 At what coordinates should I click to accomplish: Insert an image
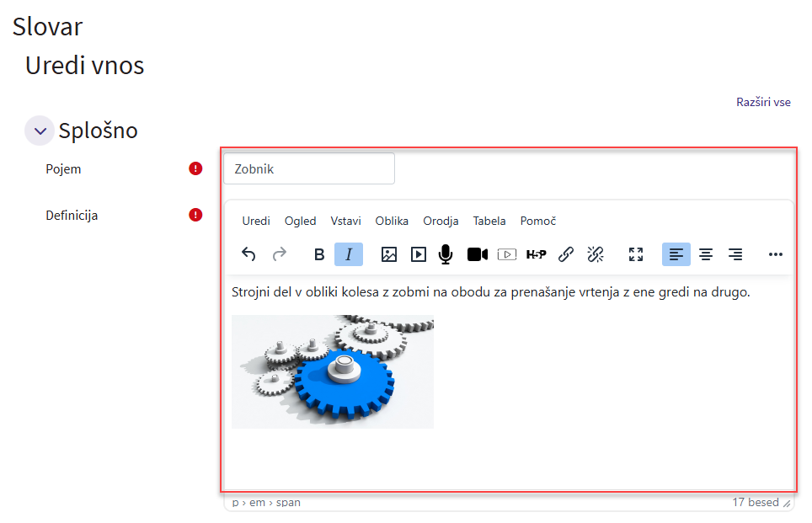pos(389,254)
